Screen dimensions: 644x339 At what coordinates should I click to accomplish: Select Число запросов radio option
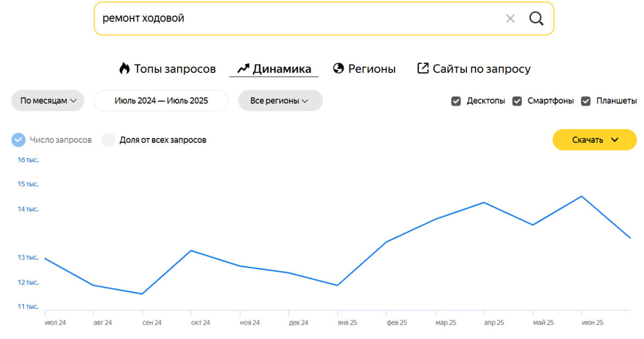click(19, 140)
